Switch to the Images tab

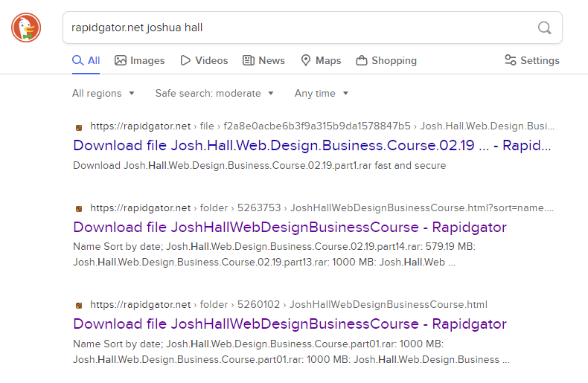139,60
